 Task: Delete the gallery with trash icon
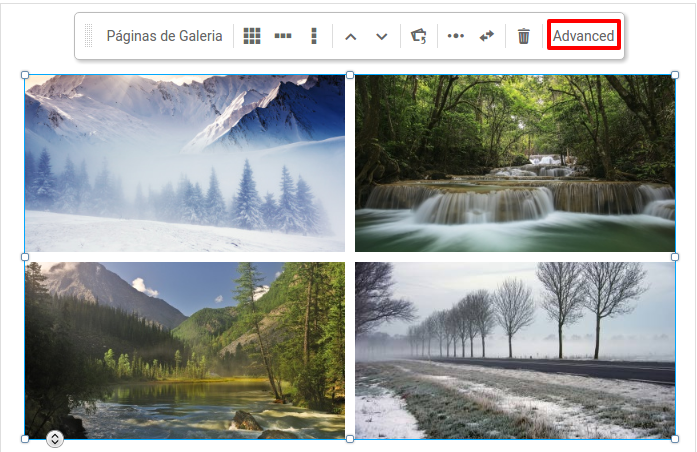pos(524,36)
